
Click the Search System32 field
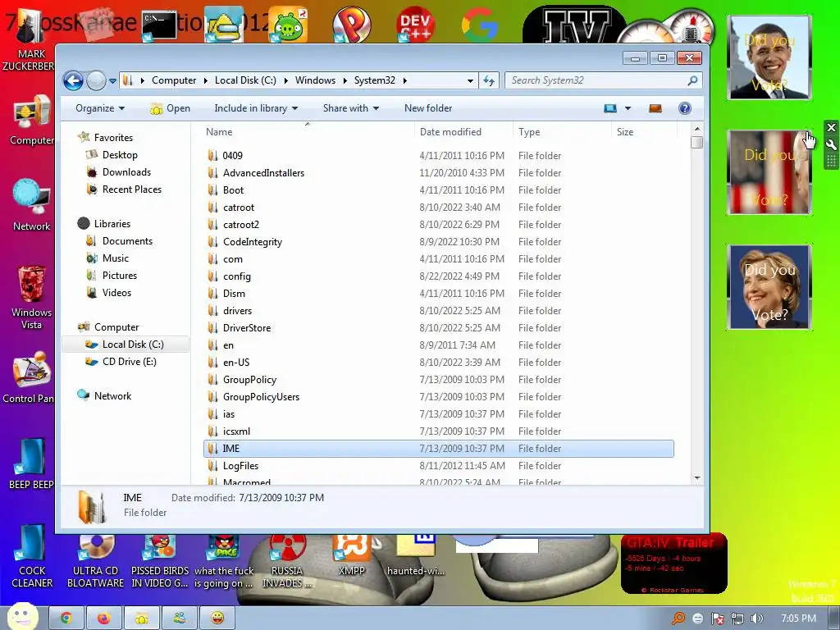(x=603, y=80)
